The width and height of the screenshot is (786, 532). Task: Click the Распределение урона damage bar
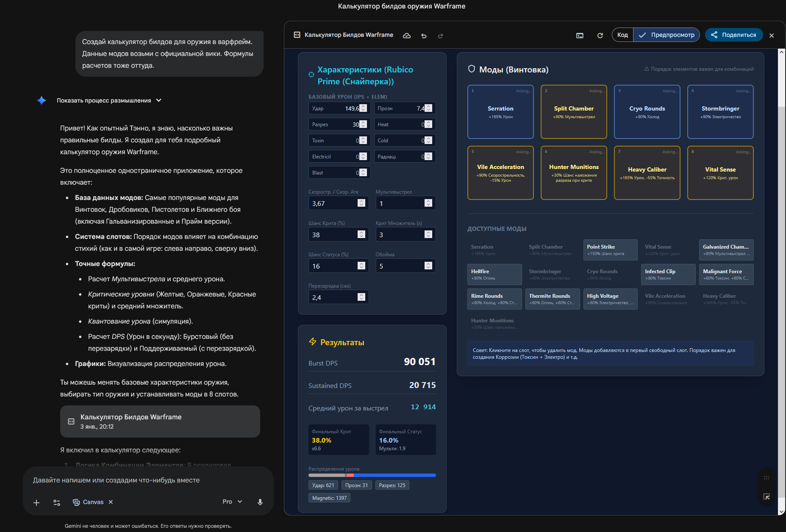point(372,475)
